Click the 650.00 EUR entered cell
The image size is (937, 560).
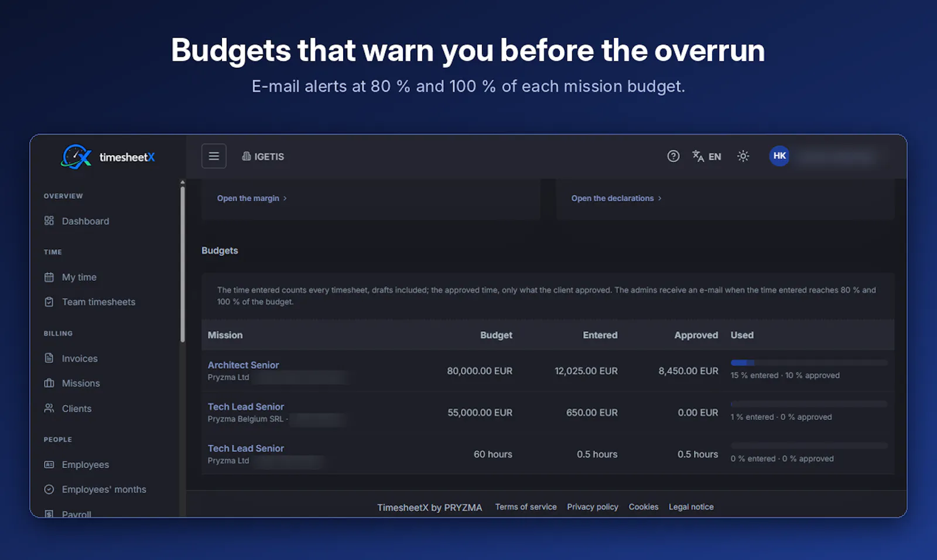point(592,413)
